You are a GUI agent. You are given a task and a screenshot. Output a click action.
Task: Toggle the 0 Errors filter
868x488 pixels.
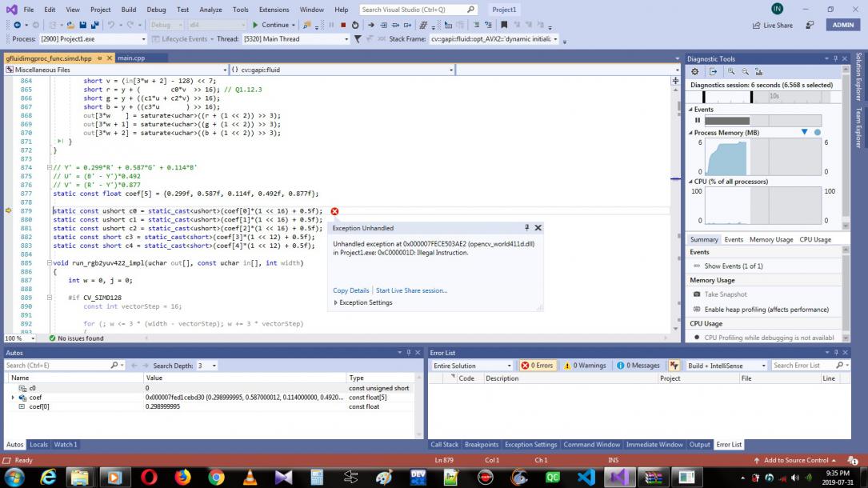(537, 366)
